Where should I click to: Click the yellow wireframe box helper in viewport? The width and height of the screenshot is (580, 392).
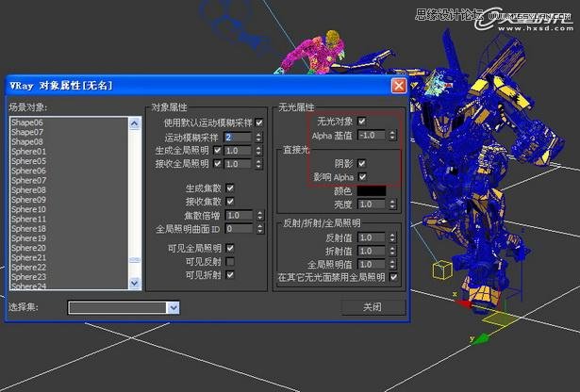coord(442,269)
